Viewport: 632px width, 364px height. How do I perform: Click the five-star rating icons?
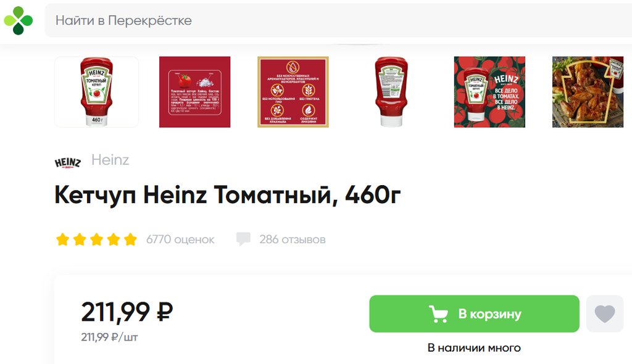[x=96, y=239]
